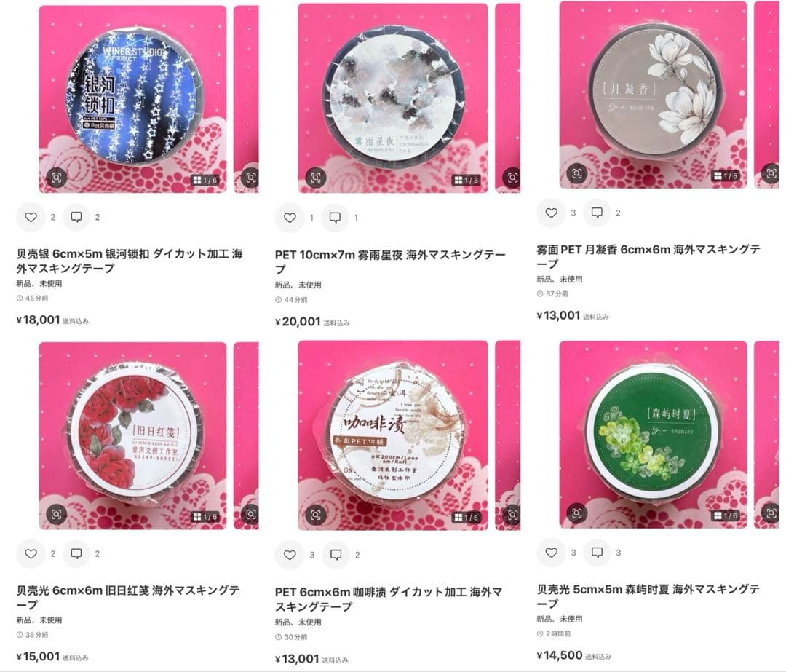Open title link 贝壳光 5cm×5m 森屿时夏
786x672 pixels.
coord(648,596)
